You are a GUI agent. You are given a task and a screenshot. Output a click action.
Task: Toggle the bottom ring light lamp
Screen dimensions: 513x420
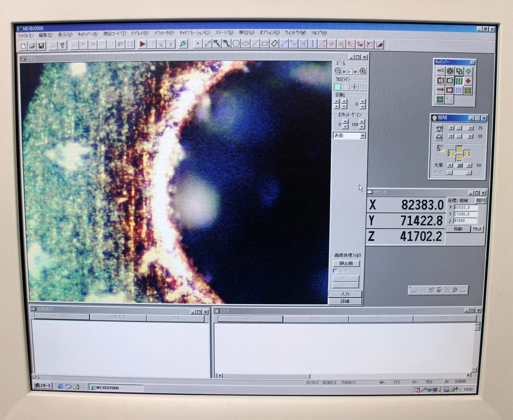click(459, 159)
